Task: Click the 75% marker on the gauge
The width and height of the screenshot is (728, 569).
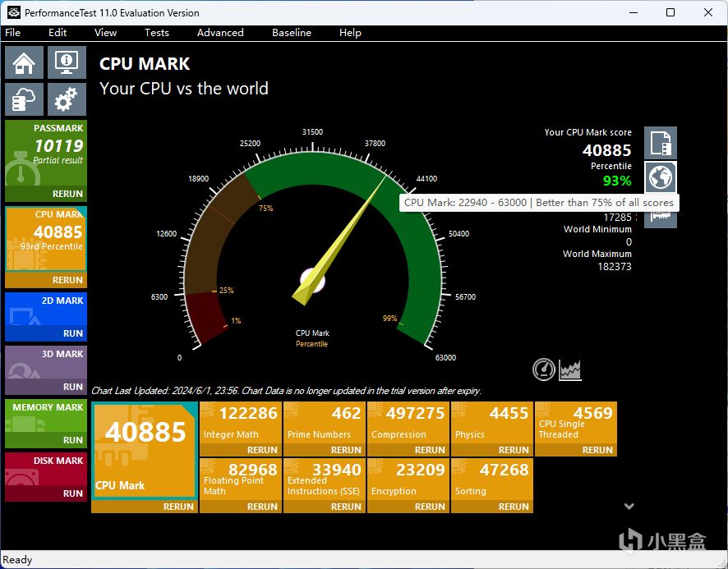Action: point(266,209)
